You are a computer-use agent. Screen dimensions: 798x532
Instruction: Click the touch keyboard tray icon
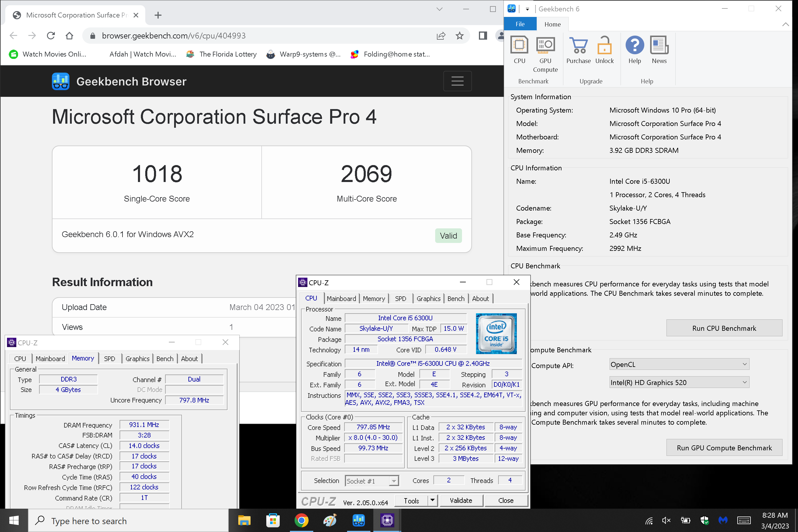point(744,520)
